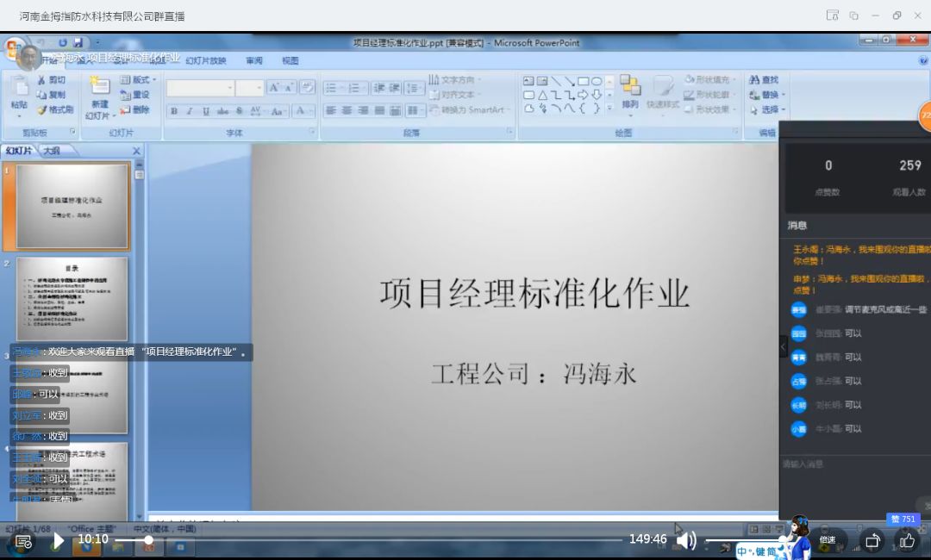Open the View (视图) ribbon tab
Image resolution: width=931 pixels, height=560 pixels.
point(290,61)
